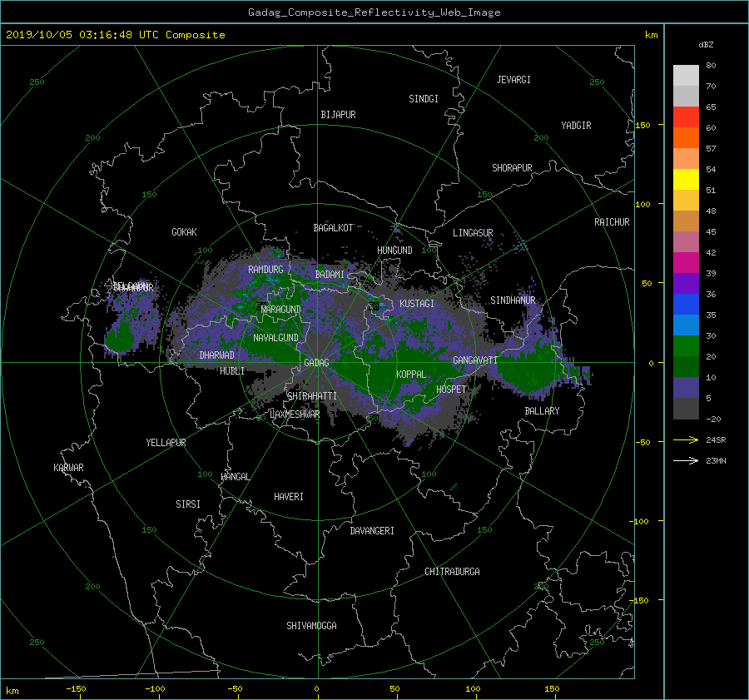
Task: Click the BALLARY city label
Action: point(542,411)
